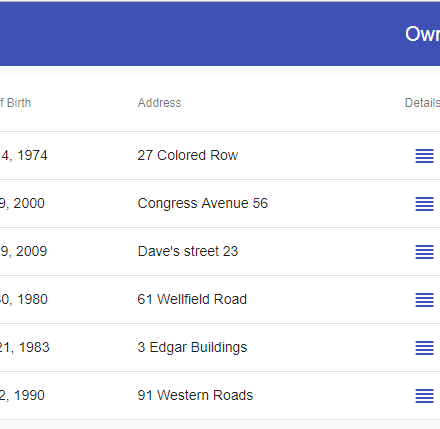Select the 3 Edgar Buildings address cell
The image size is (440, 429).
tap(192, 347)
